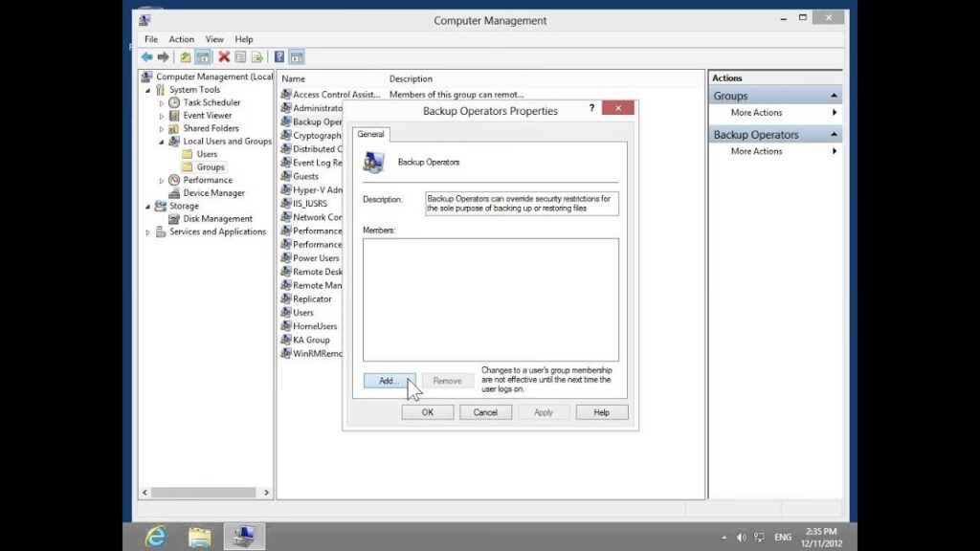The height and width of the screenshot is (551, 980).
Task: Open File Explorer from the taskbar
Action: coord(199,536)
